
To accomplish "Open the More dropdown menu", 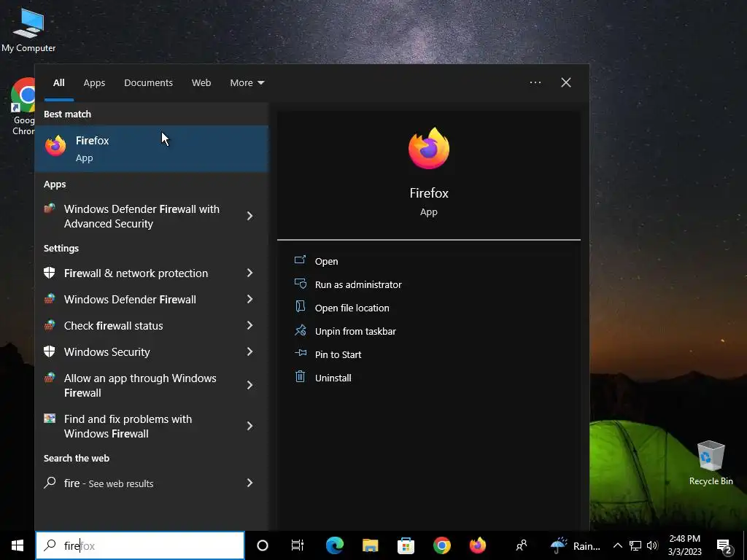I will [x=247, y=83].
